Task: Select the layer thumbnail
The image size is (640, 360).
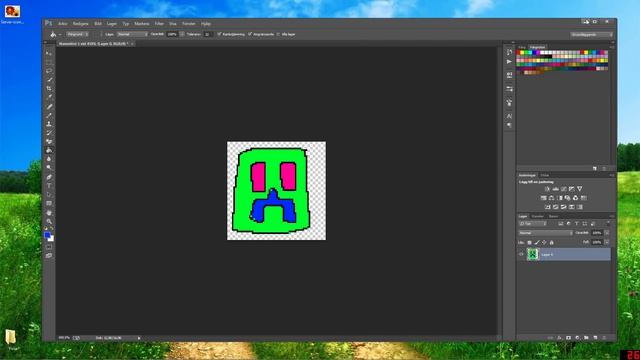Action: pyautogui.click(x=533, y=254)
